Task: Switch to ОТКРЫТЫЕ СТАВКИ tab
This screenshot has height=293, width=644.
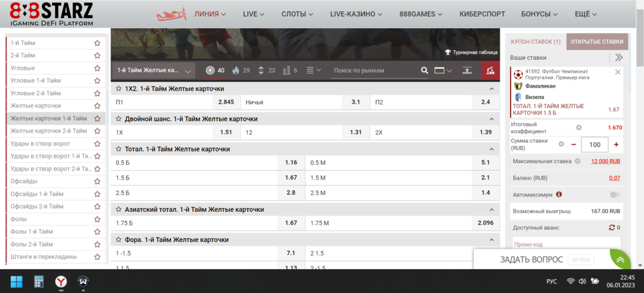Action: click(597, 41)
